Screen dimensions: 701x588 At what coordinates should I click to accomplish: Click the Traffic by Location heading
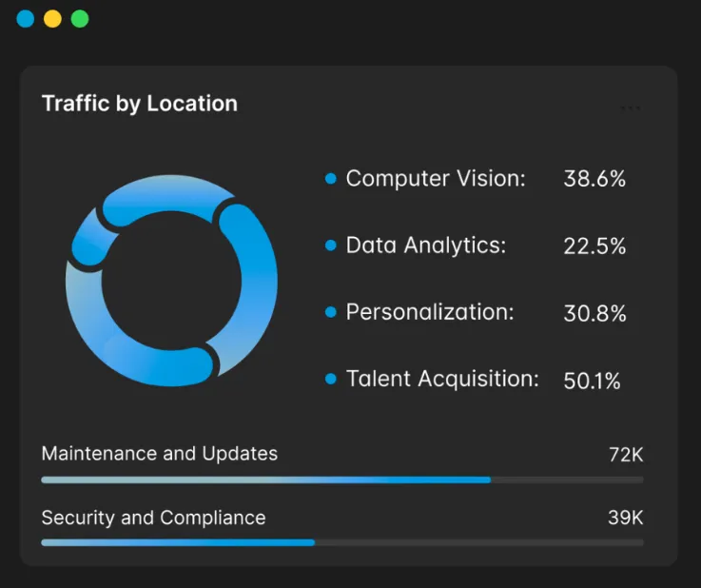click(140, 104)
